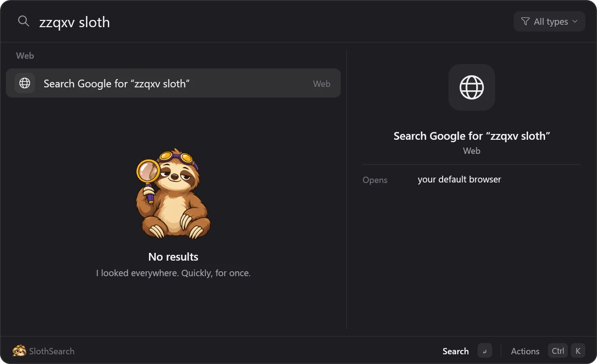The image size is (597, 364).
Task: Click the SlothSearch name in footer
Action: click(51, 351)
